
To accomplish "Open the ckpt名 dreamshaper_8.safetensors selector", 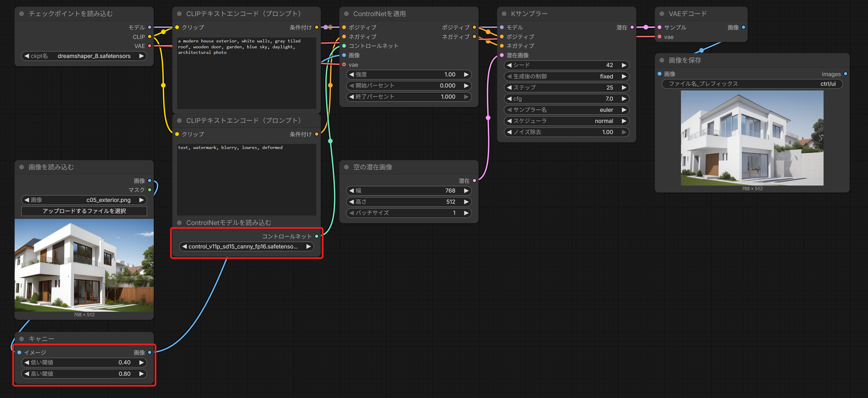I will tap(84, 56).
